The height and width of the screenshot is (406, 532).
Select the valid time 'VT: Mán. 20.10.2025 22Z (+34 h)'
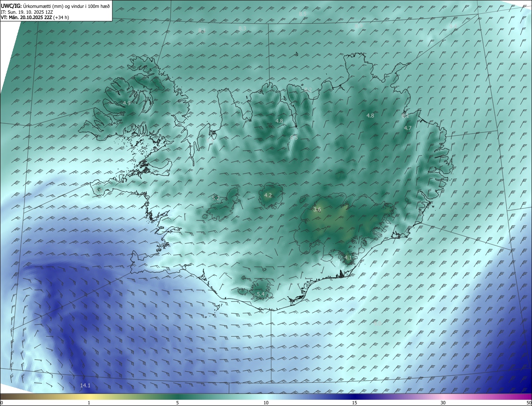tap(35, 17)
